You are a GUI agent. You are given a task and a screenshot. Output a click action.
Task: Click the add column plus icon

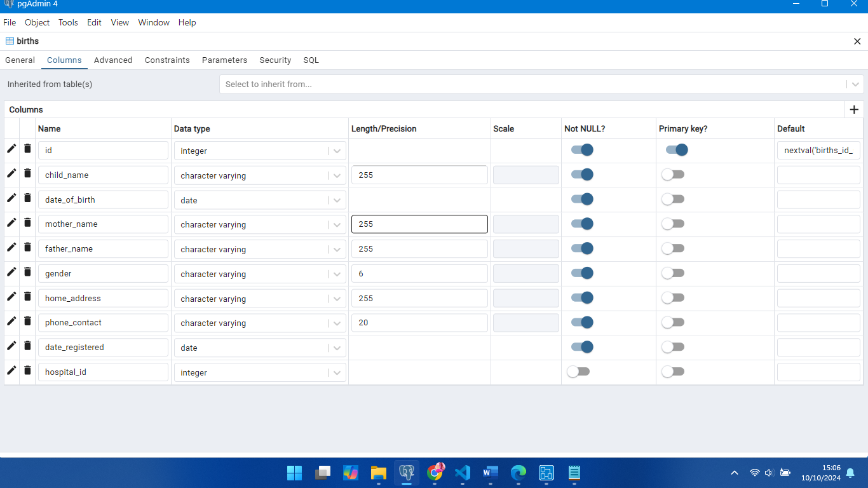pyautogui.click(x=854, y=109)
